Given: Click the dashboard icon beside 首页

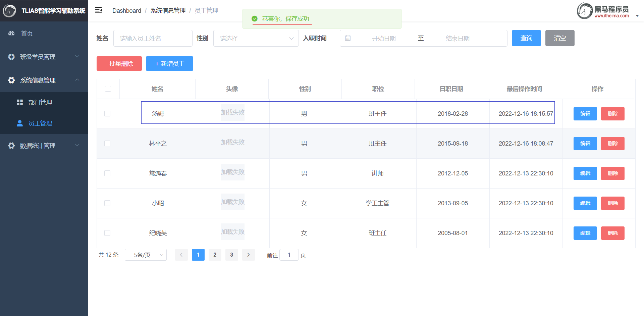Looking at the screenshot, I should (x=11, y=33).
